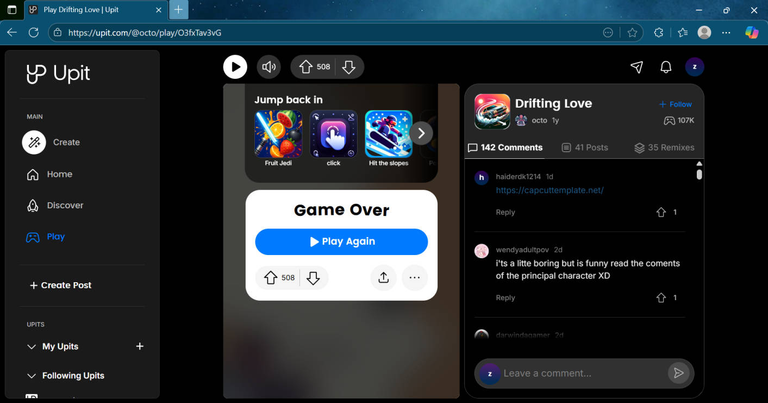Image resolution: width=768 pixels, height=403 pixels.
Task: Reply to haiderdk1214's comment
Action: pos(505,212)
